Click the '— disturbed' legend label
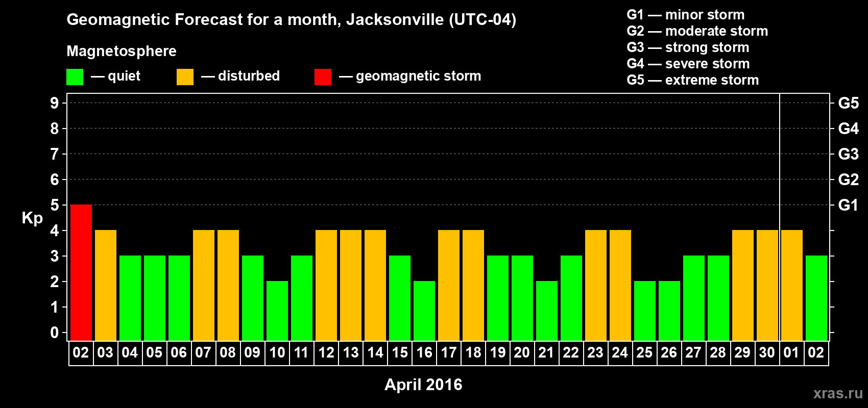Viewport: 868px width, 408px height. pos(240,76)
